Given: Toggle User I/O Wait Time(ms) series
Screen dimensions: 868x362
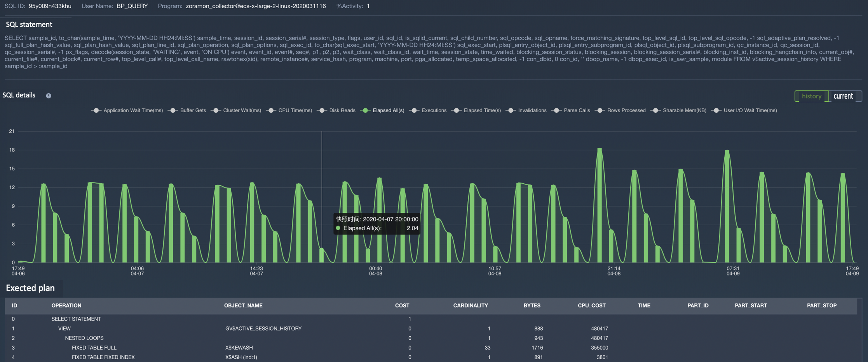Looking at the screenshot, I should click(x=716, y=110).
